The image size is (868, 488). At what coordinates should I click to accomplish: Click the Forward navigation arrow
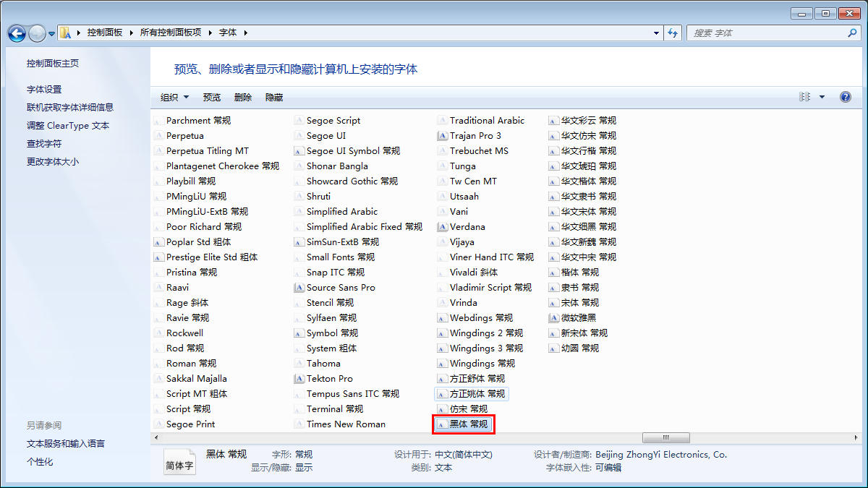pos(37,33)
